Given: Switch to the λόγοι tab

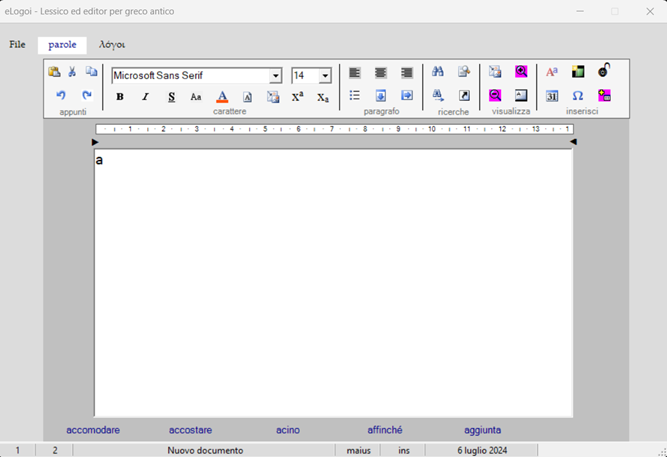Looking at the screenshot, I should tap(112, 45).
